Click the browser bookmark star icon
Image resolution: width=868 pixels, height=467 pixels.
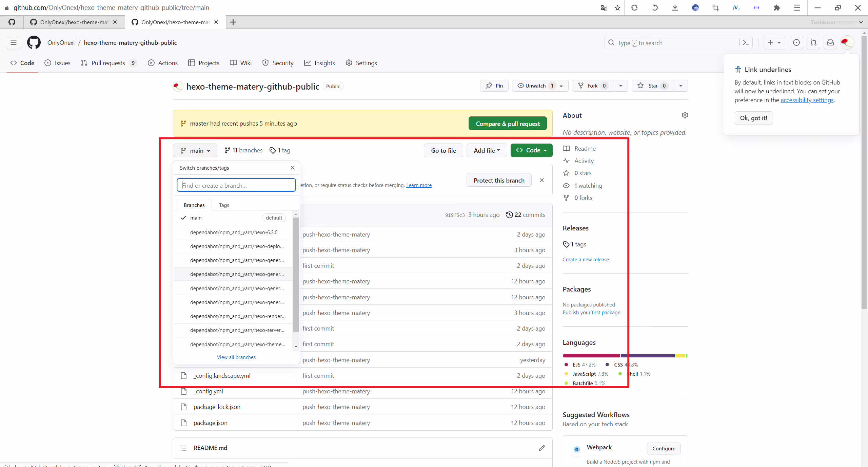click(x=617, y=7)
